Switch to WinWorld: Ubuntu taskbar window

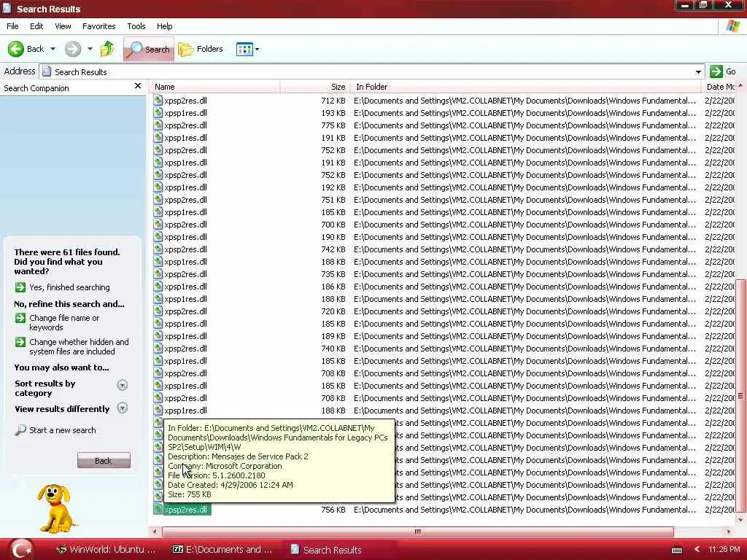(106, 550)
